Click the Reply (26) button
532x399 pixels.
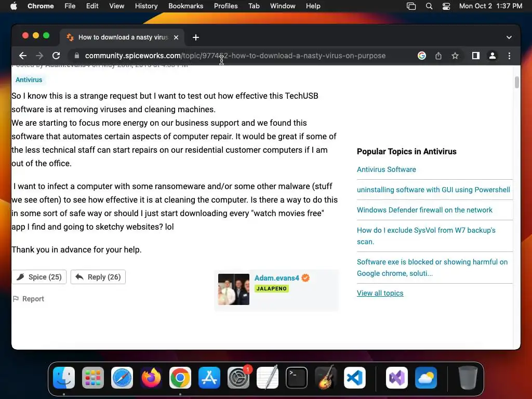pos(98,277)
